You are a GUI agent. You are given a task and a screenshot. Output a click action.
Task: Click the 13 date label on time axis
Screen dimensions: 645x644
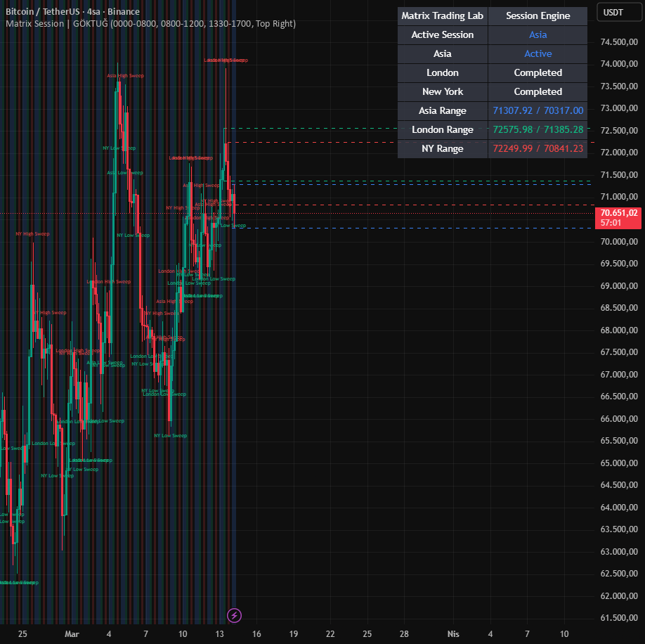click(220, 633)
